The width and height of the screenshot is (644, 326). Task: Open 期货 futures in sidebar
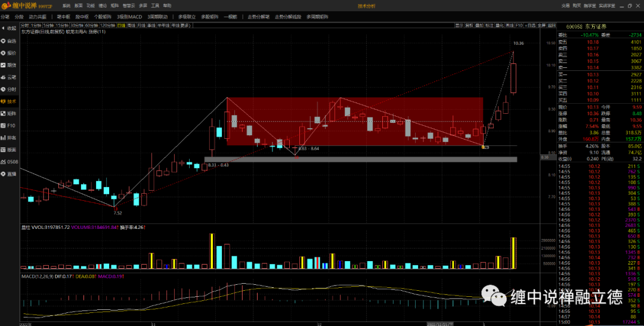[9, 65]
